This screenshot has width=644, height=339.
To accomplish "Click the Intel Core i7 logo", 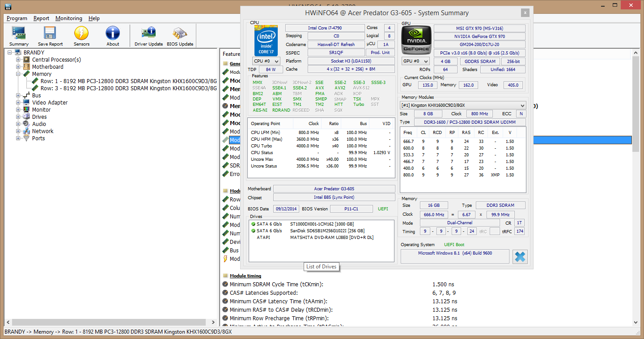I will pyautogui.click(x=267, y=40).
